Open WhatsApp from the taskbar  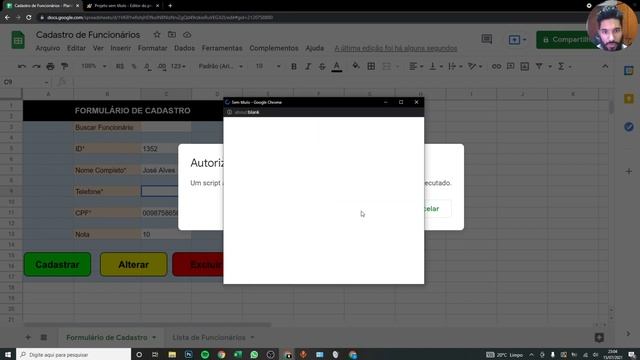click(x=254, y=354)
